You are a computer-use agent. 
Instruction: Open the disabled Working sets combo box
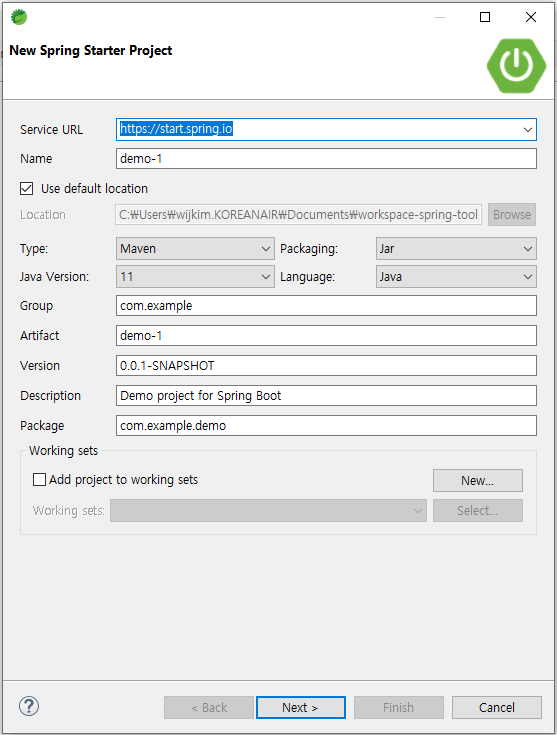coord(268,510)
